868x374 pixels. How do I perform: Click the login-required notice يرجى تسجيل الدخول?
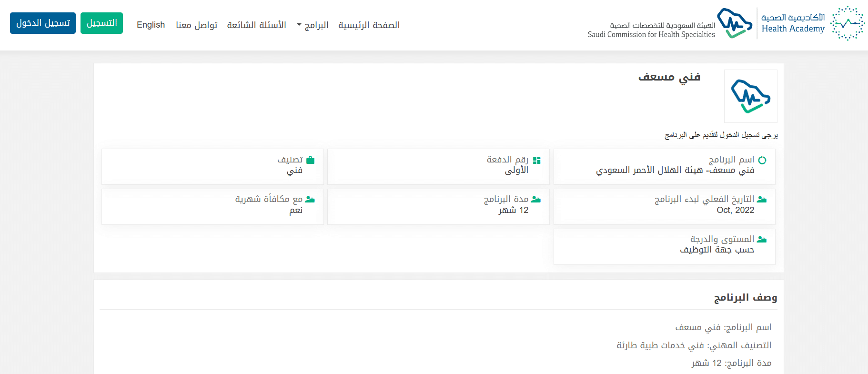(721, 135)
